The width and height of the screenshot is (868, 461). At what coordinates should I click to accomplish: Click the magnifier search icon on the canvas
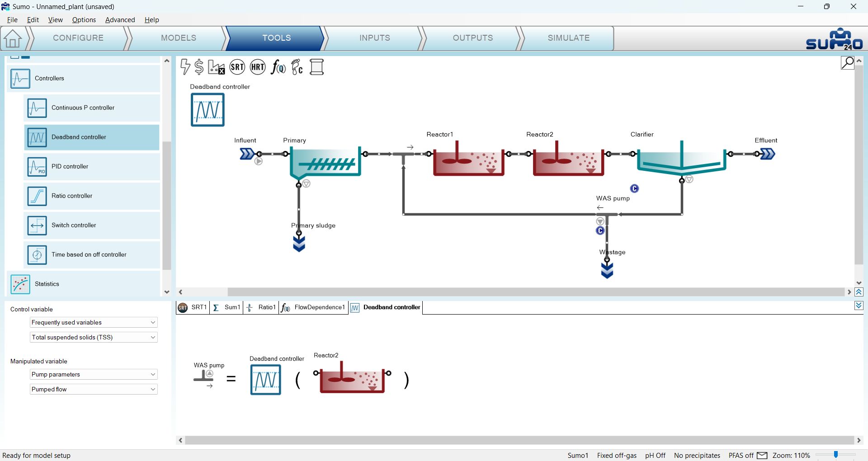coord(847,63)
